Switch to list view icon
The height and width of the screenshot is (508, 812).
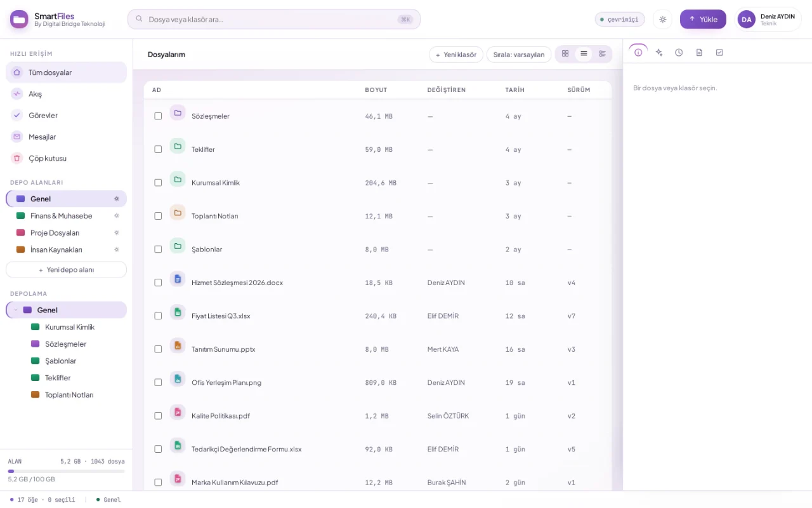click(x=584, y=54)
